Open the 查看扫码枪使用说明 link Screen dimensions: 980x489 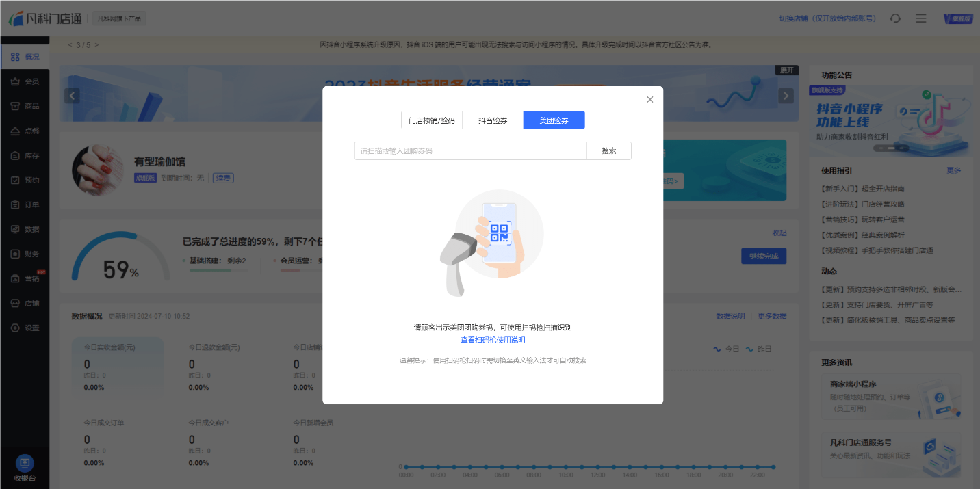(x=493, y=340)
